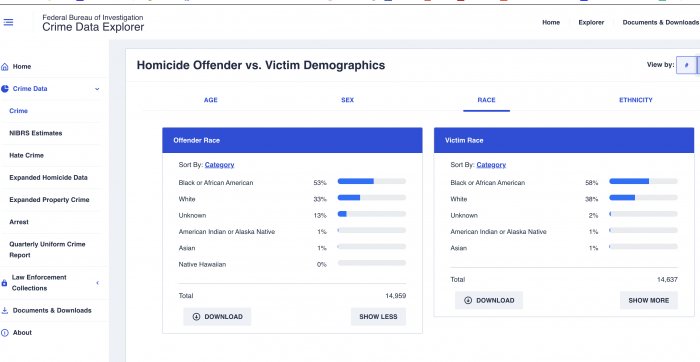Screen dimensions: 700x362
Task: Click the Documents & Downloads download icon
Action: coord(5,310)
